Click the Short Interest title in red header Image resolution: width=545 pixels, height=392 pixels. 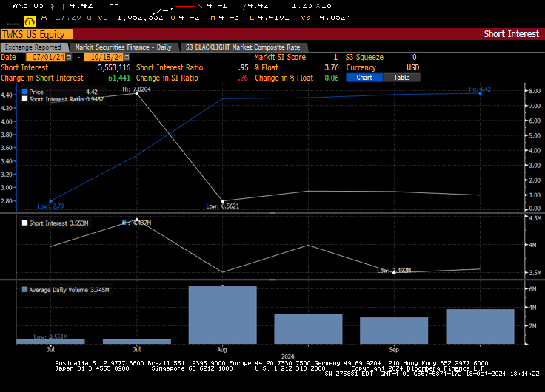pos(511,34)
